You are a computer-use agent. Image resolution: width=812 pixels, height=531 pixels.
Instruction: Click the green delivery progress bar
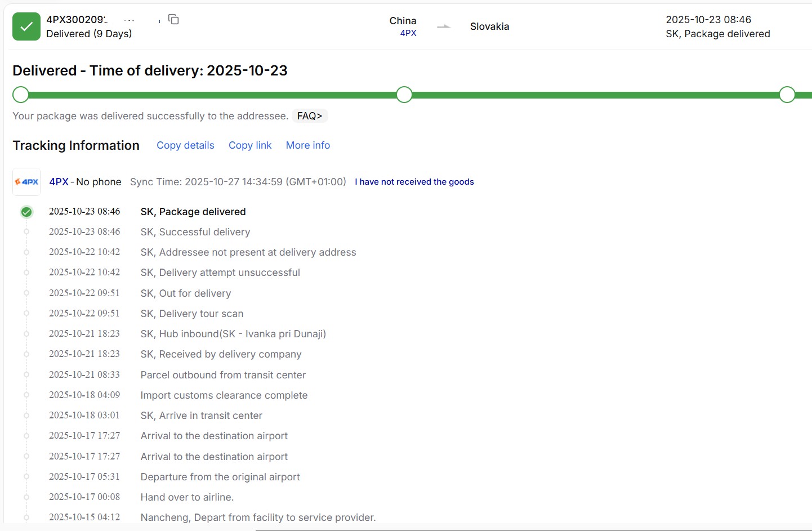tap(214, 95)
